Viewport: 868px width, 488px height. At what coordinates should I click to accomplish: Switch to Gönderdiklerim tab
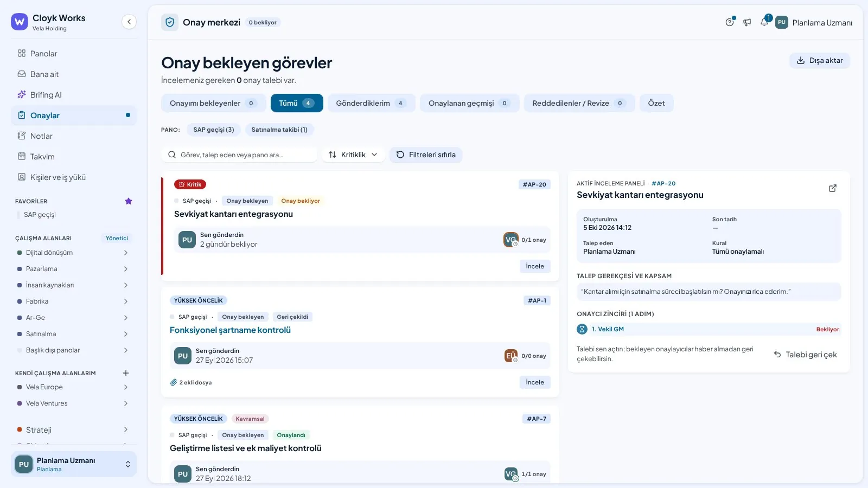[371, 103]
